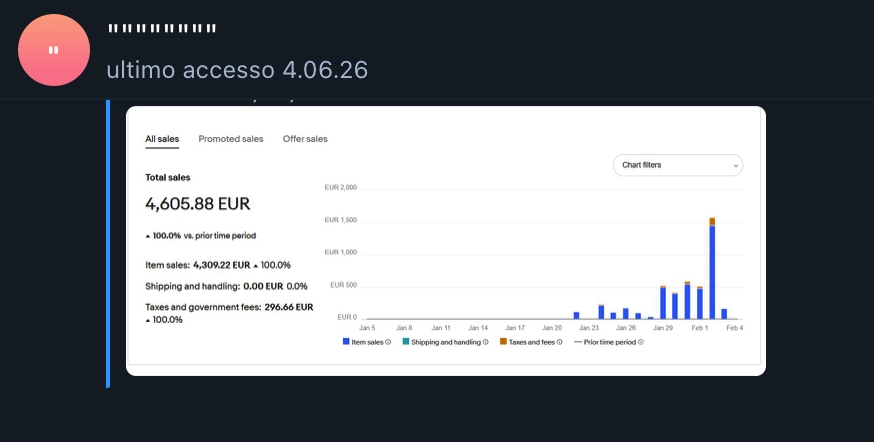This screenshot has width=874, height=442.
Task: Click Shipping and handling 0.00 EUR value
Action: coord(263,286)
